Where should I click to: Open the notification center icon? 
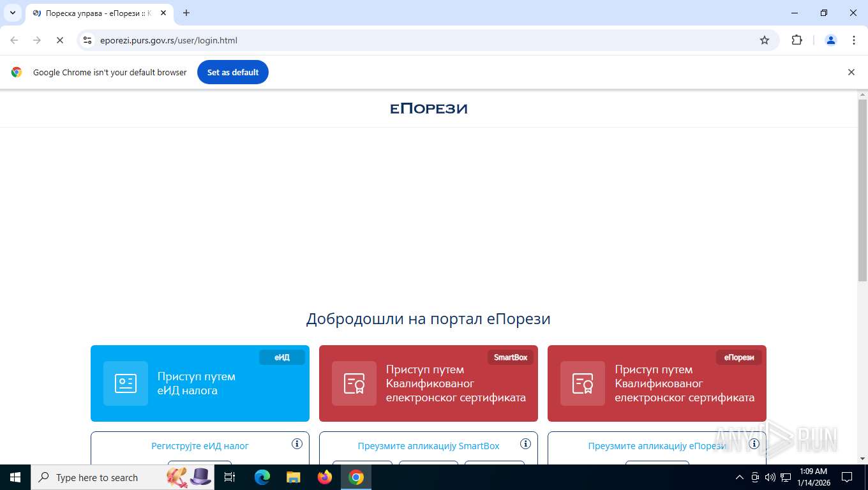(x=847, y=477)
